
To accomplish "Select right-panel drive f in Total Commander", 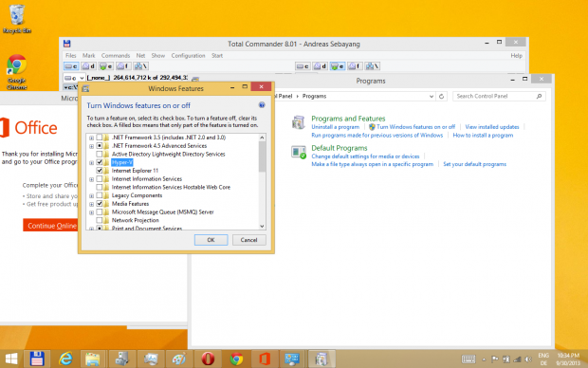I will click(355, 66).
